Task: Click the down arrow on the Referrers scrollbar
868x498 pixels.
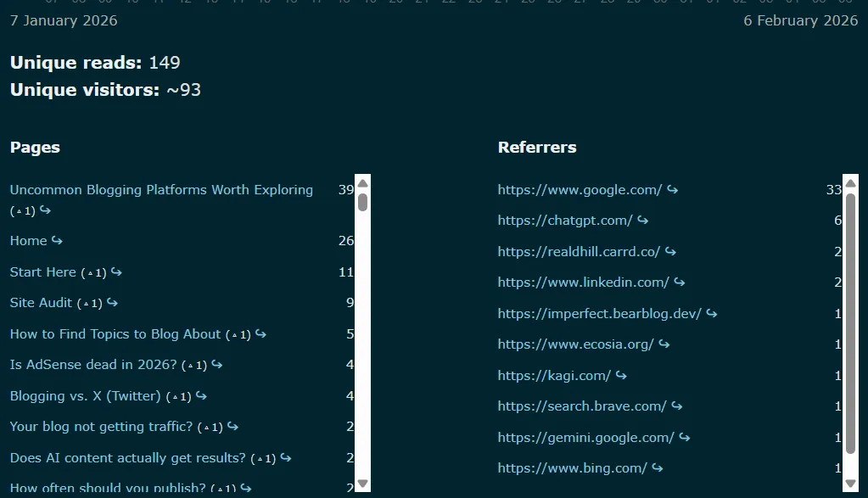Action: pyautogui.click(x=851, y=484)
